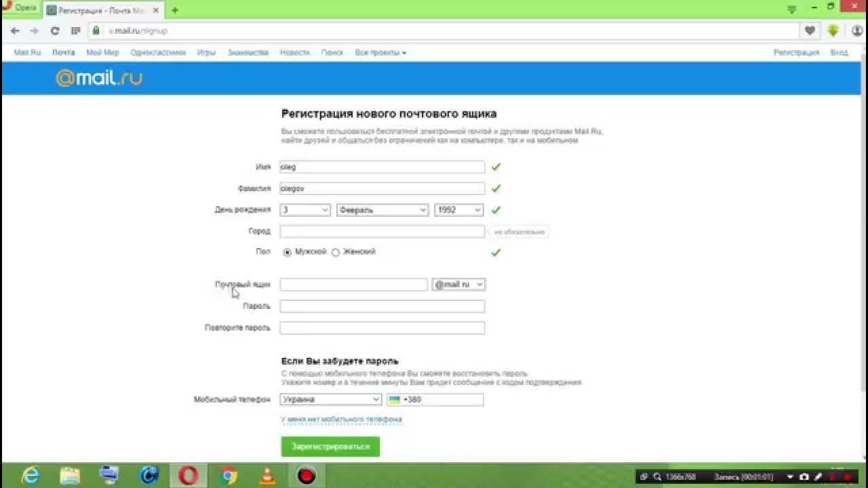Click the Вход login link
868x488 pixels.
840,52
